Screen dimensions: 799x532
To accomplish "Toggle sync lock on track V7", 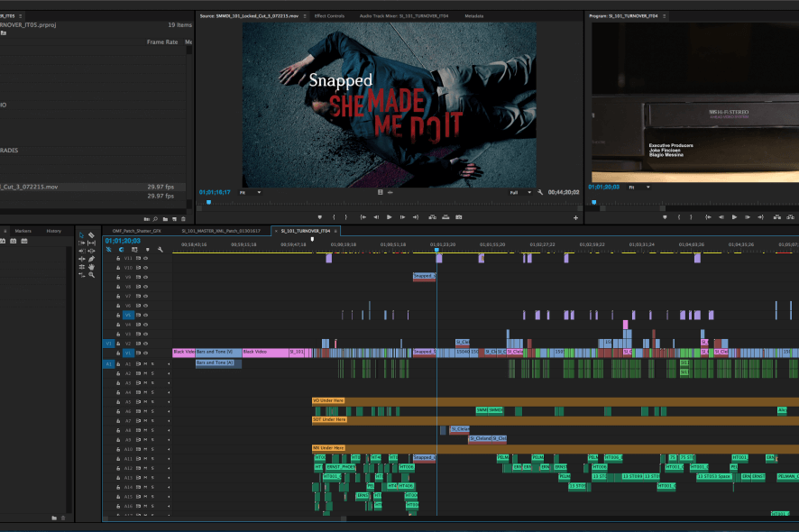I will tap(138, 296).
